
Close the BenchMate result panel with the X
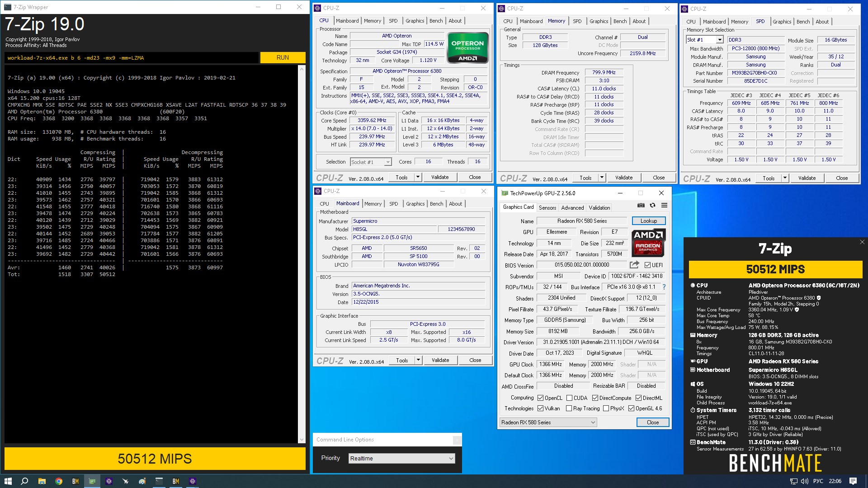(862, 242)
